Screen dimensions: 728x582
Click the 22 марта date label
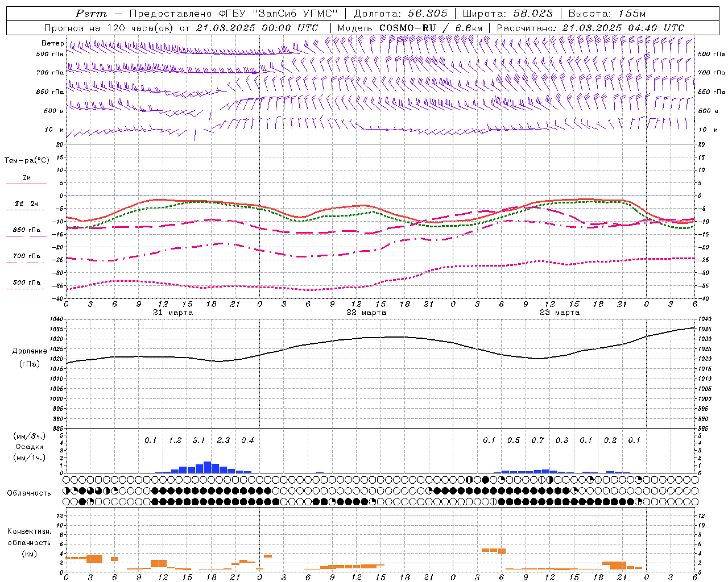point(366,313)
